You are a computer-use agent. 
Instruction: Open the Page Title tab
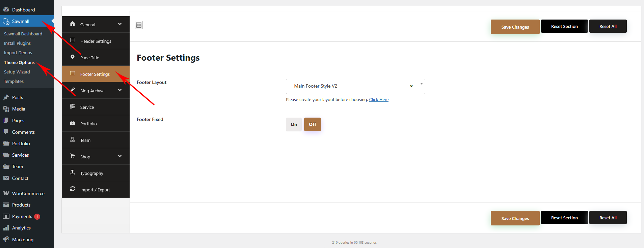click(96, 57)
